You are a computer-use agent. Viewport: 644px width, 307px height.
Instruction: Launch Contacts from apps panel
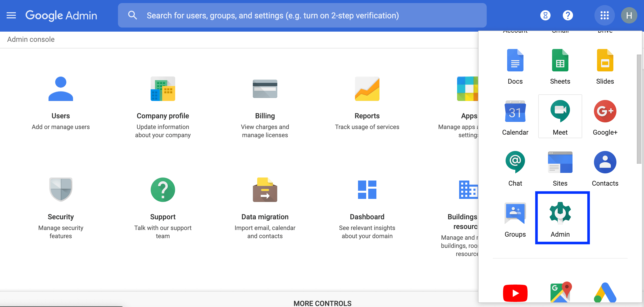605,168
